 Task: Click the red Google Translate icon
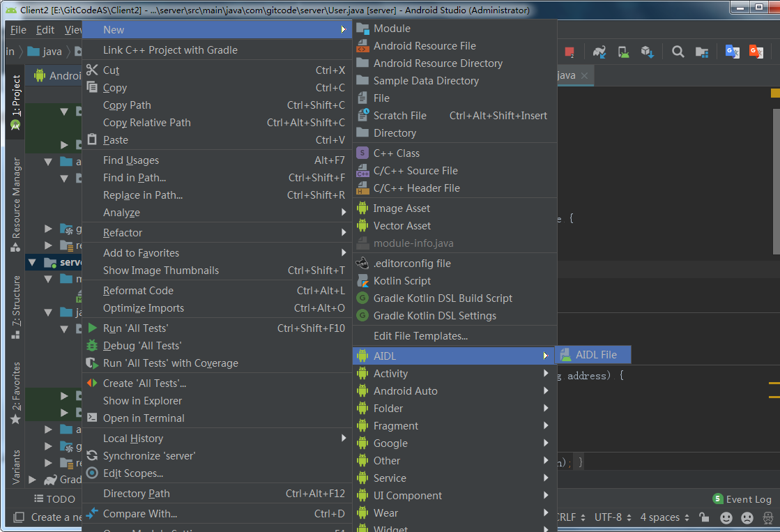click(756, 52)
